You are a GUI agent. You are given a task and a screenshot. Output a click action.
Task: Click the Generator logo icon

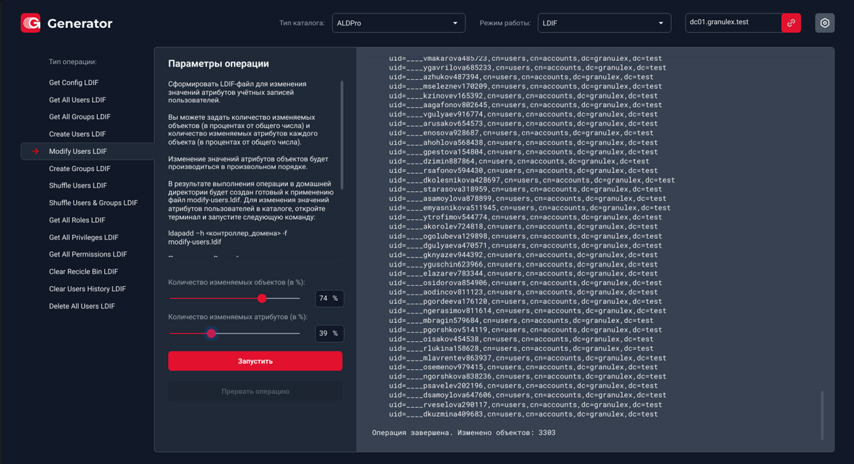pos(30,23)
